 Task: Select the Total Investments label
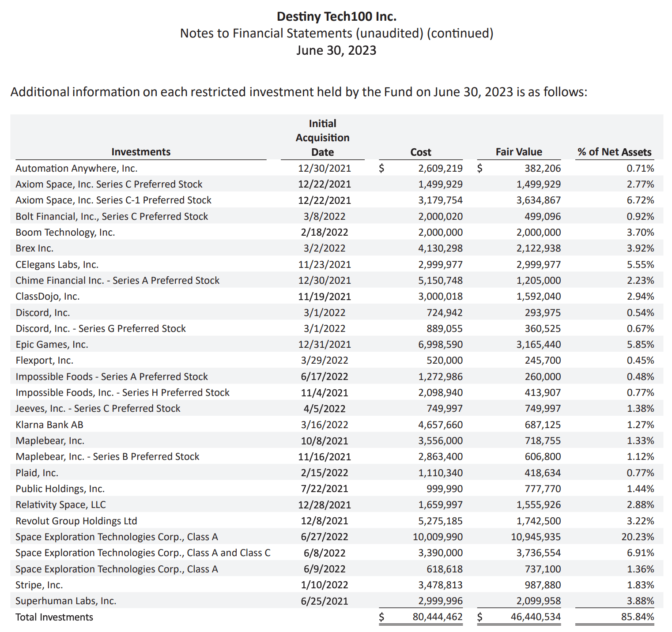[x=54, y=617]
